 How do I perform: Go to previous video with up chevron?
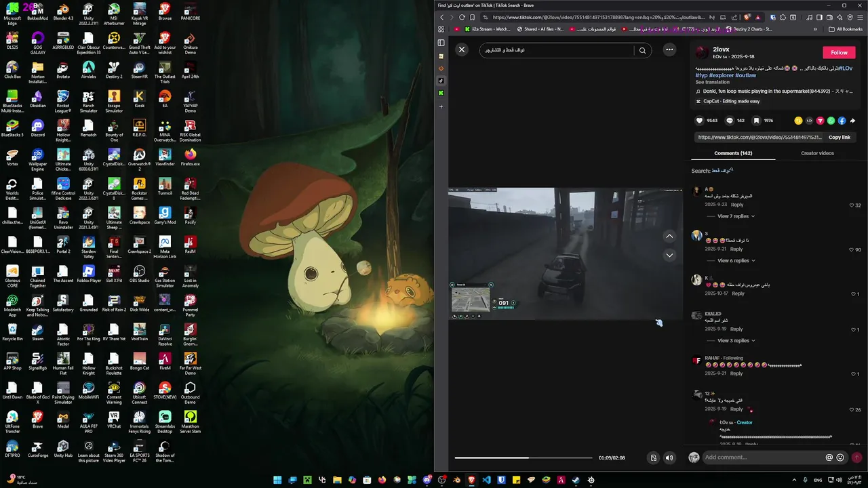tap(669, 236)
